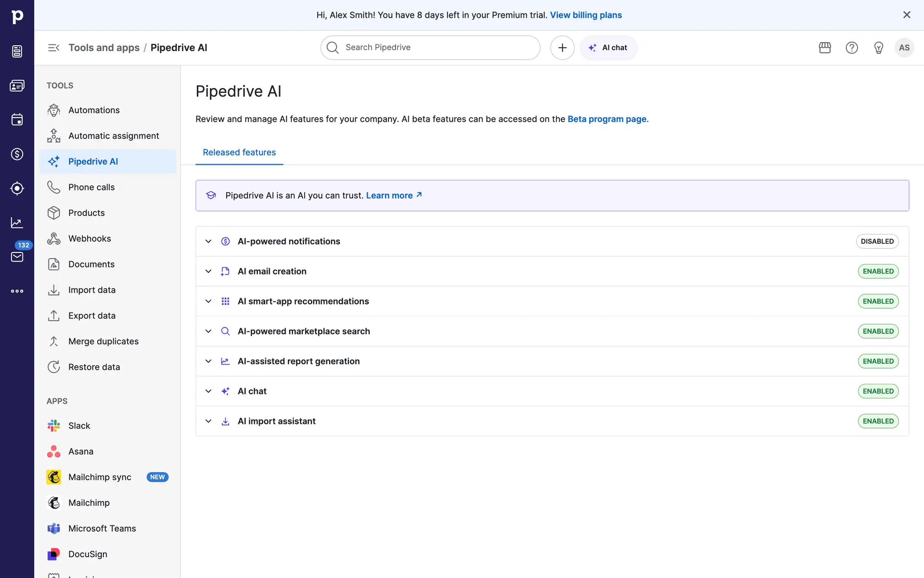924x578 pixels.
Task: Open the Insights chart icon in left rail
Action: 17,223
